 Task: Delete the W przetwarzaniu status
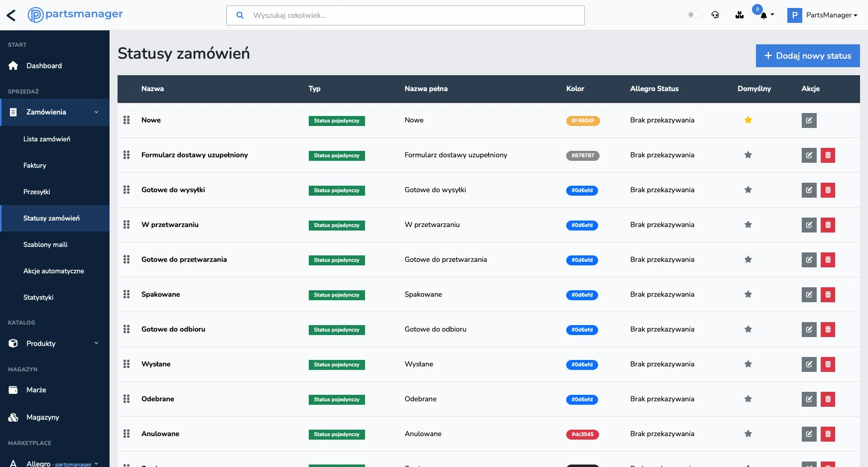pyautogui.click(x=828, y=225)
